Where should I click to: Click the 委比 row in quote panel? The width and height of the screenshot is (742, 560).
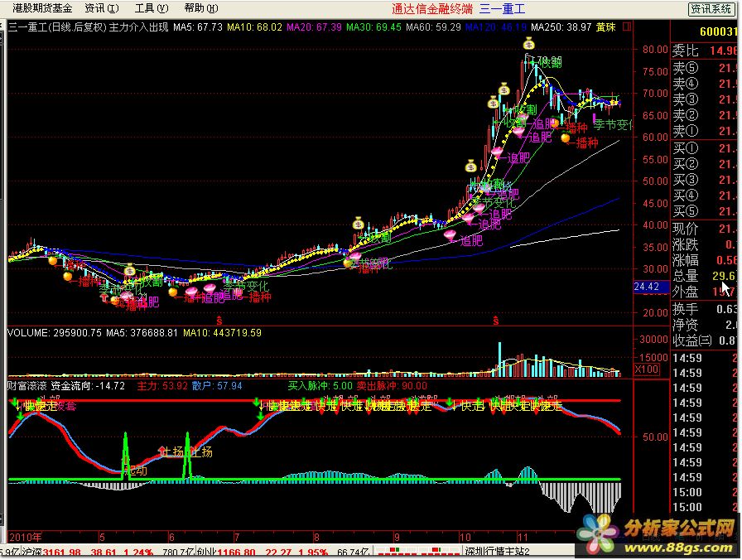[704, 51]
